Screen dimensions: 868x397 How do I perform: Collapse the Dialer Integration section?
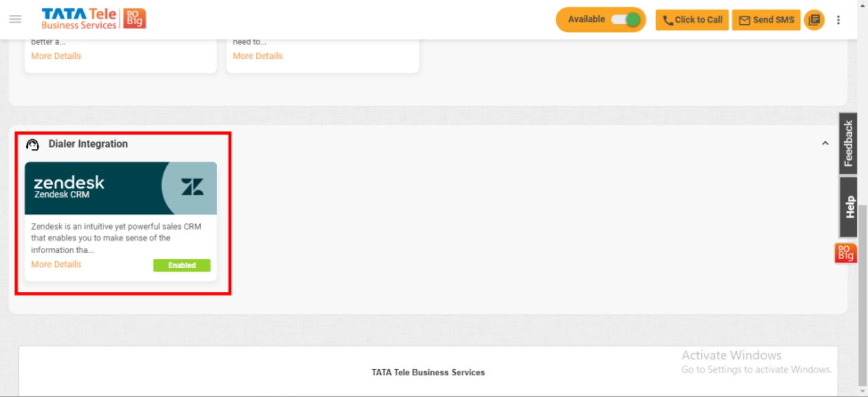click(825, 144)
